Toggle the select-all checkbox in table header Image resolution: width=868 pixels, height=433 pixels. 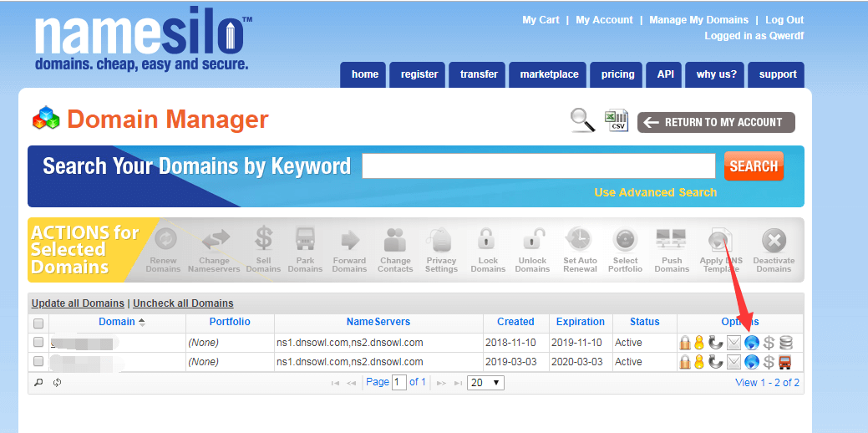[x=38, y=323]
